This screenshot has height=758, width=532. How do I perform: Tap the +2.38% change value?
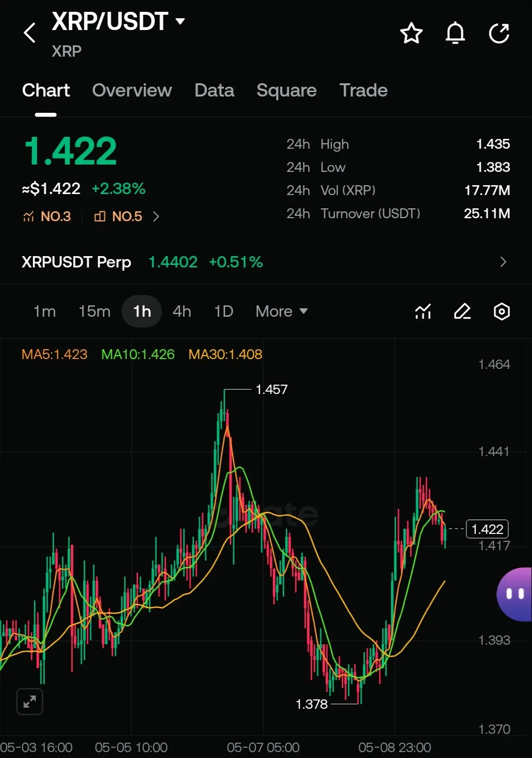118,189
